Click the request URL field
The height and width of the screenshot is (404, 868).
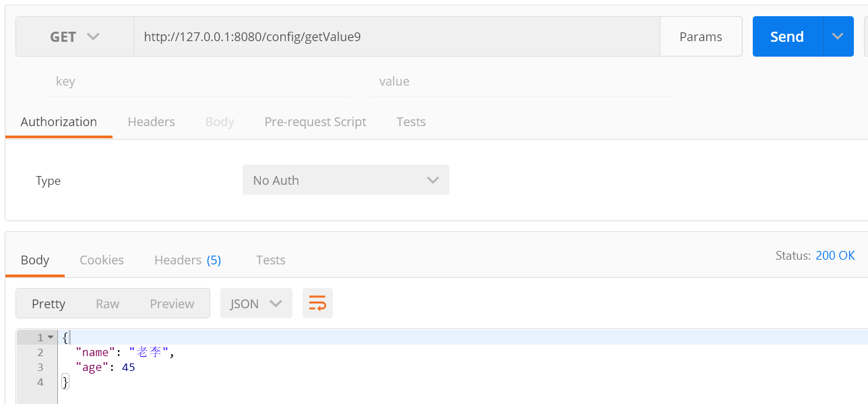pyautogui.click(x=396, y=36)
